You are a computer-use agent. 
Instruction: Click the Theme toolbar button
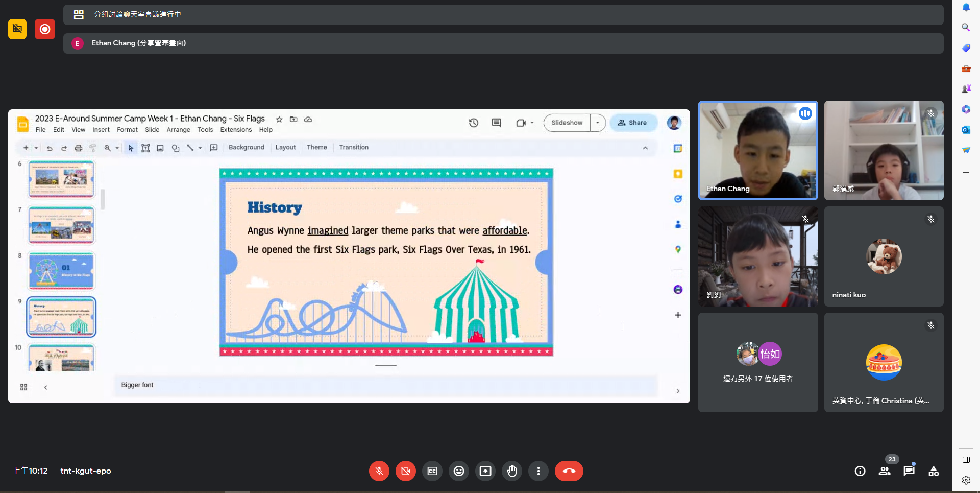pyautogui.click(x=317, y=147)
